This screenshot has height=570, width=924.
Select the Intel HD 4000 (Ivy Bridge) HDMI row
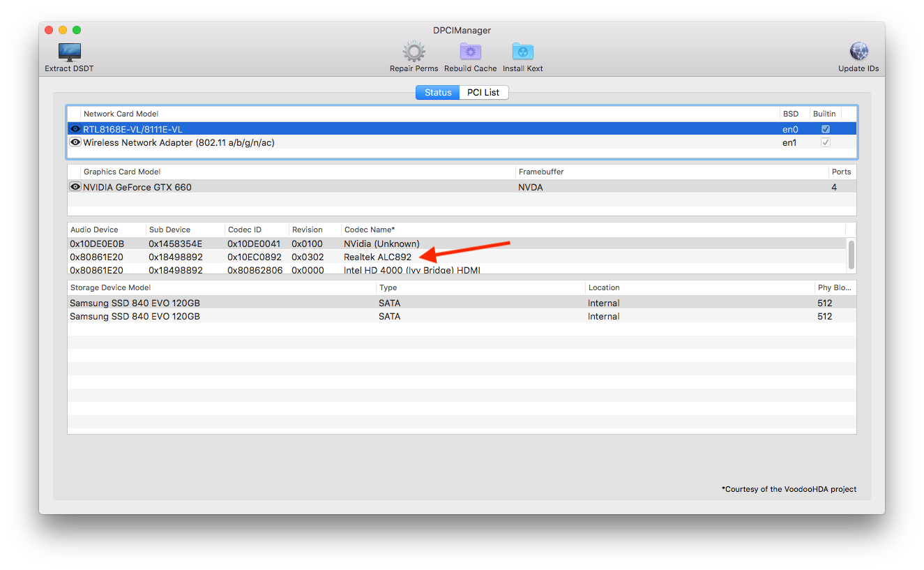pos(457,269)
